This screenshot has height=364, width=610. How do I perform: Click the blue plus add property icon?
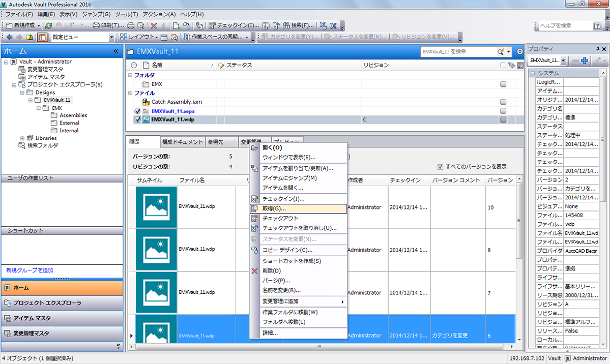tap(585, 60)
